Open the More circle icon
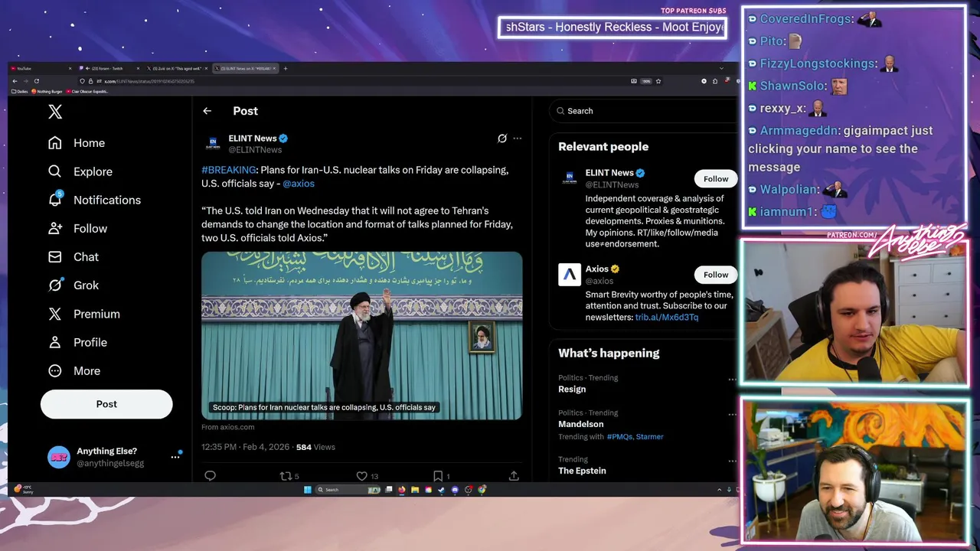 [55, 370]
